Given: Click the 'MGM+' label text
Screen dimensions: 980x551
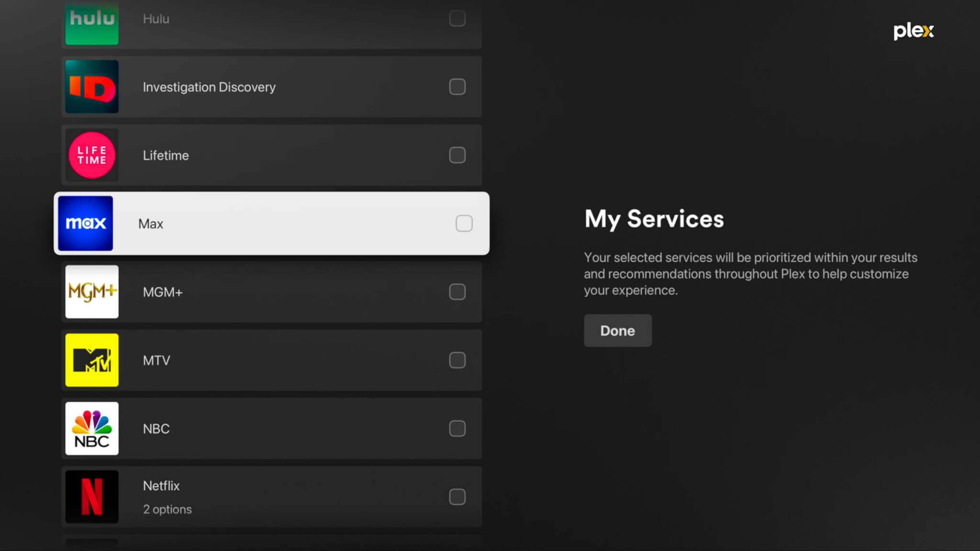Looking at the screenshot, I should [163, 292].
